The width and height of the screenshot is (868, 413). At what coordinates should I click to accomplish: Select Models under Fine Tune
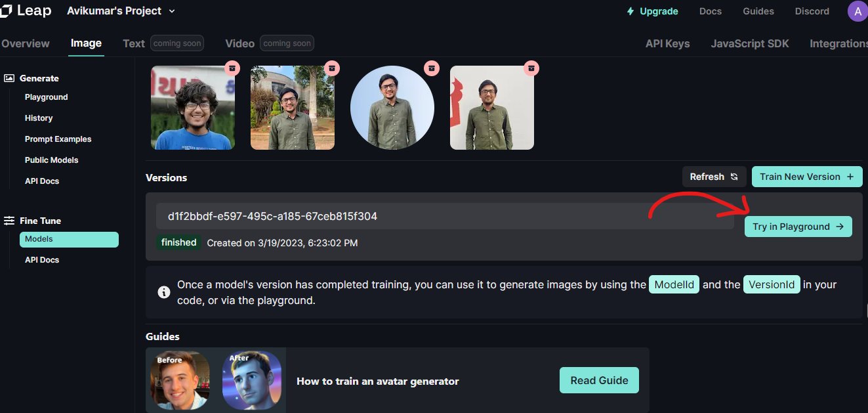(69, 239)
